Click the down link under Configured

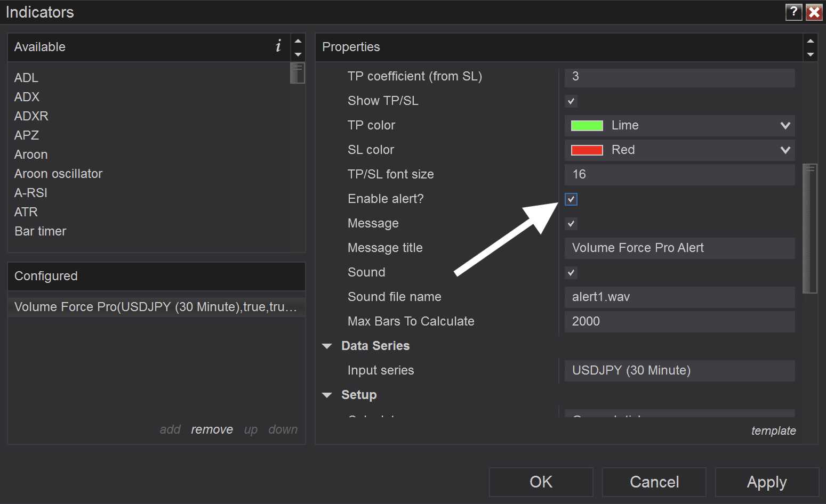(x=283, y=429)
